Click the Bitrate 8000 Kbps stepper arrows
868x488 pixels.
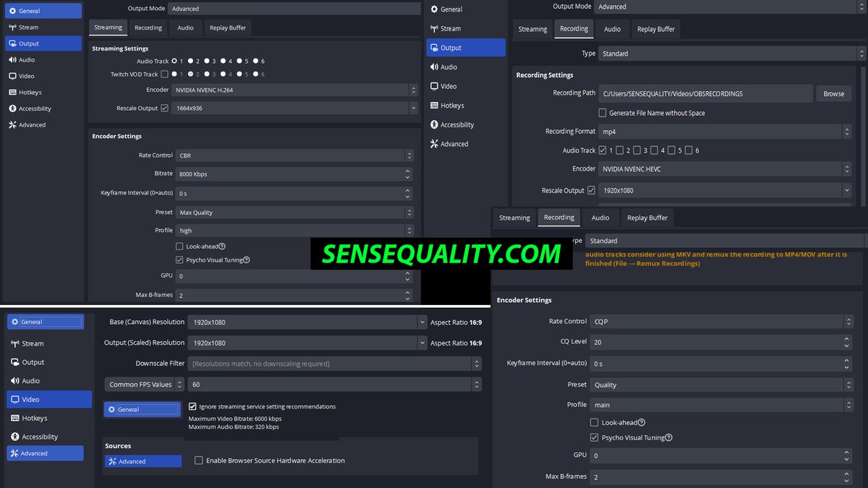coord(409,174)
